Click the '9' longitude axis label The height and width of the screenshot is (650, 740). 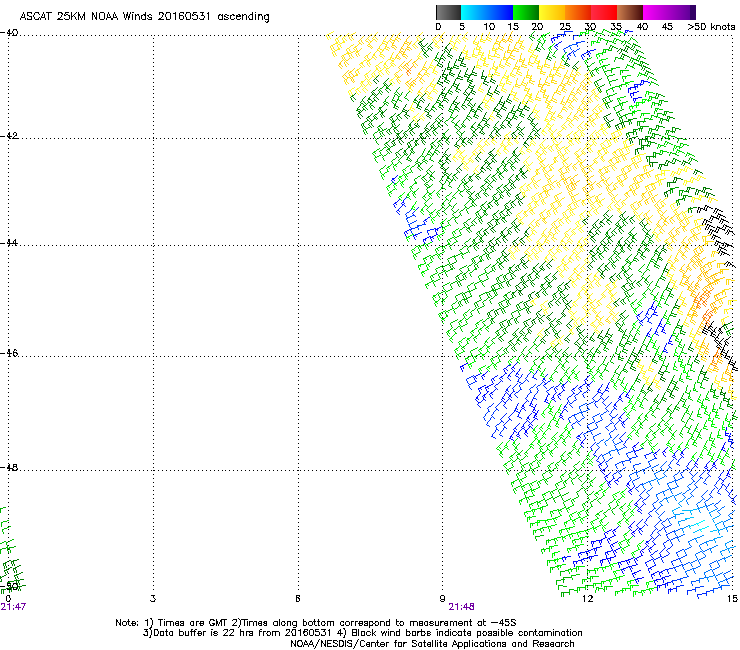tap(442, 599)
